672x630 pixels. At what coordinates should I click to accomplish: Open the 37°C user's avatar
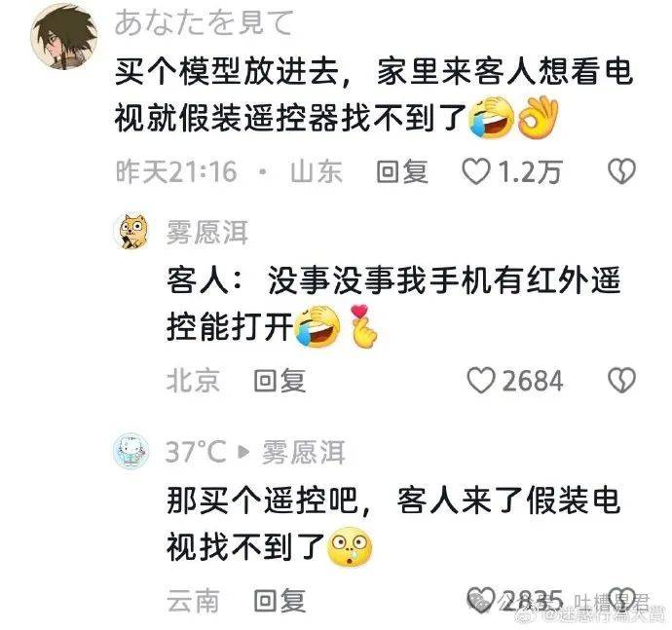tap(131, 451)
